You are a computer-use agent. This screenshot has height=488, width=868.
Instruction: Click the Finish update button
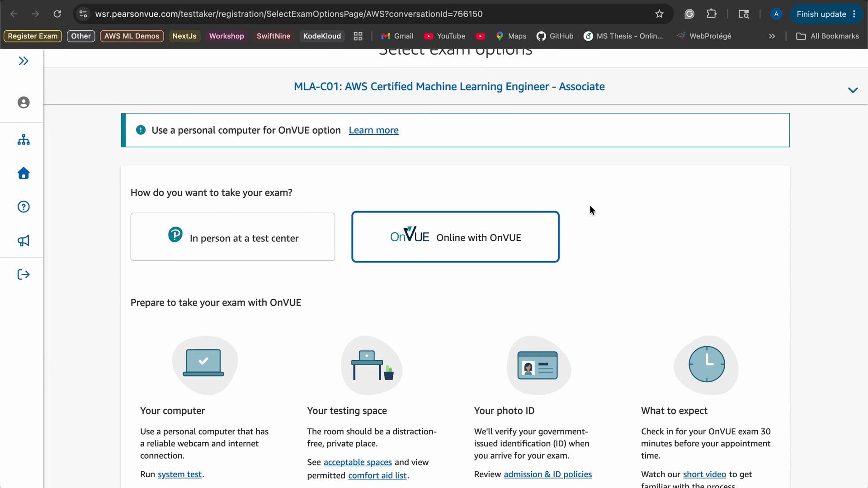826,14
